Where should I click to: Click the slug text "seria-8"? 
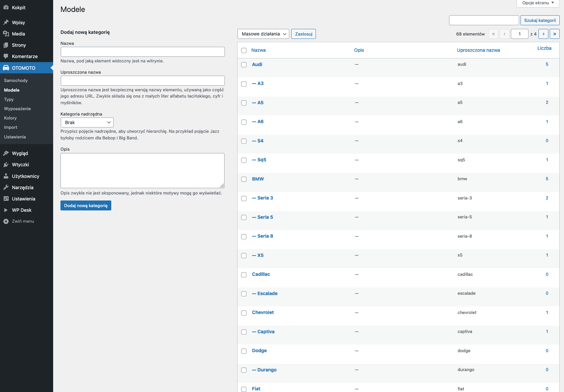pyautogui.click(x=465, y=236)
